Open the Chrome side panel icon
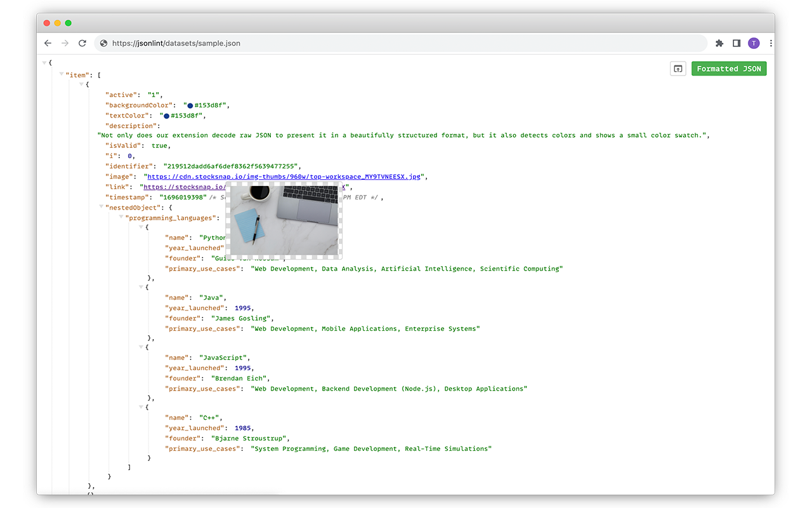The height and width of the screenshot is (508, 812). (736, 43)
